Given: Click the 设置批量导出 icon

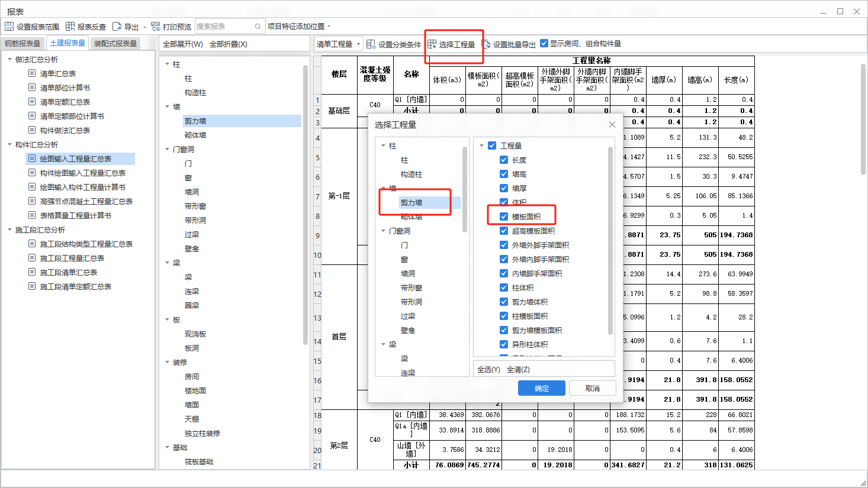Looking at the screenshot, I should (x=486, y=44).
